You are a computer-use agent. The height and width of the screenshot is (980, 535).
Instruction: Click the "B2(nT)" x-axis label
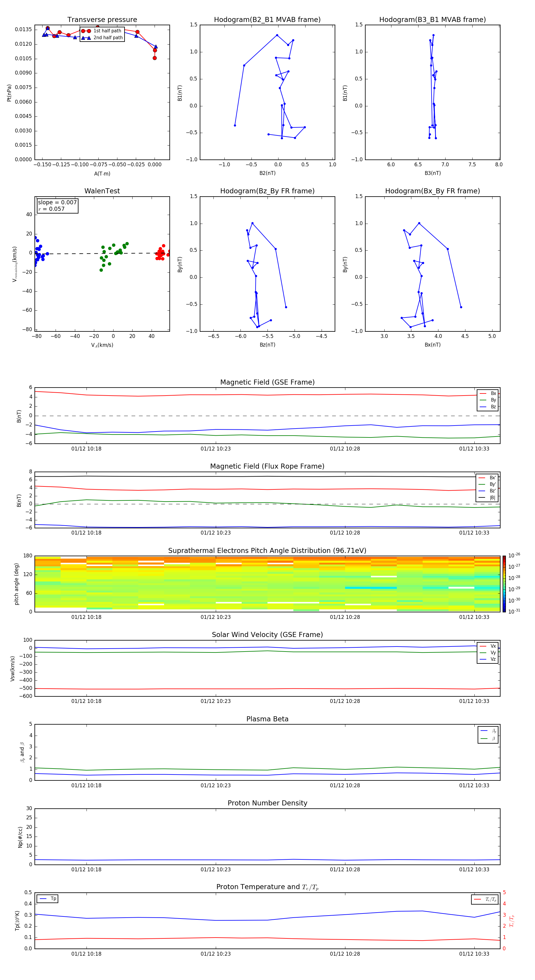[x=267, y=173]
